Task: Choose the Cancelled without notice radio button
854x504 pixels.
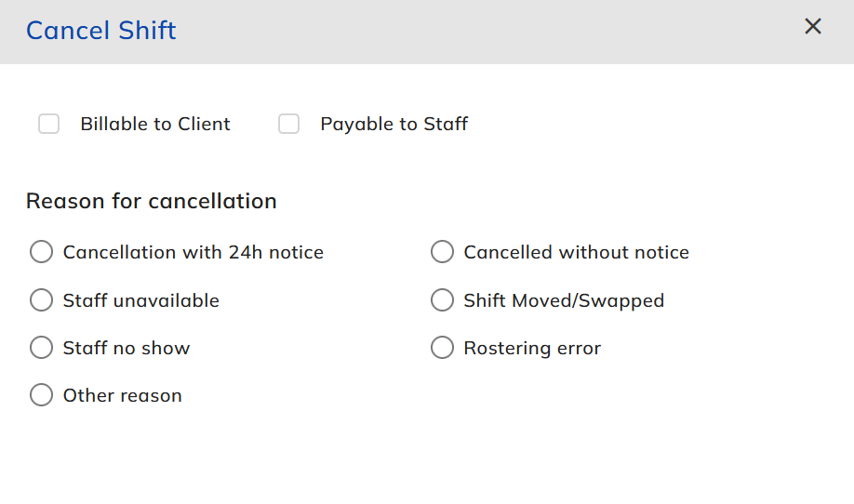Action: 442,252
